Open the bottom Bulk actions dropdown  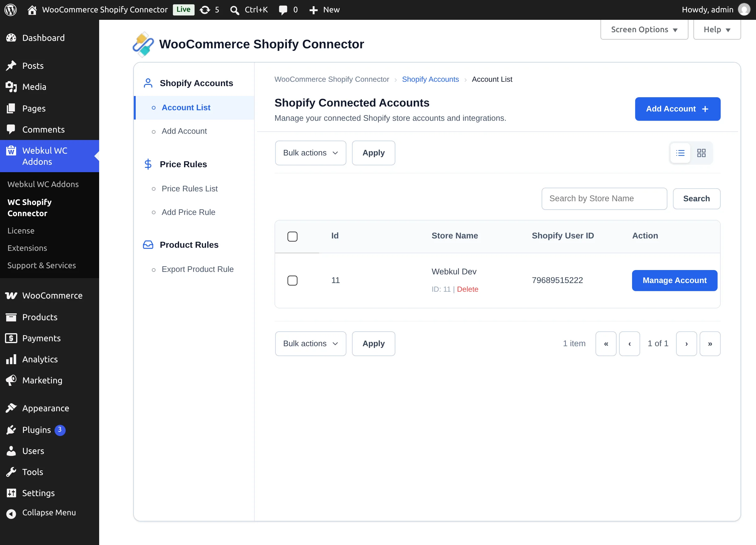pyautogui.click(x=310, y=343)
